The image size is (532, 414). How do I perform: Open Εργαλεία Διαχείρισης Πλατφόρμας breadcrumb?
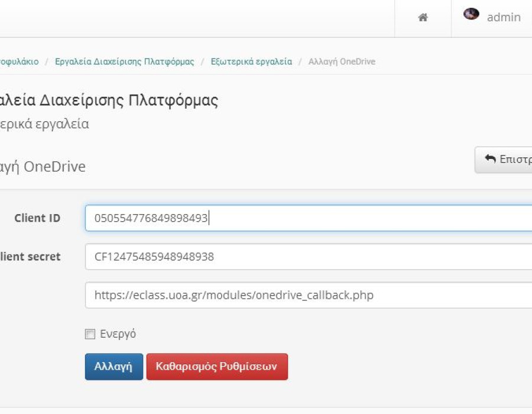125,62
